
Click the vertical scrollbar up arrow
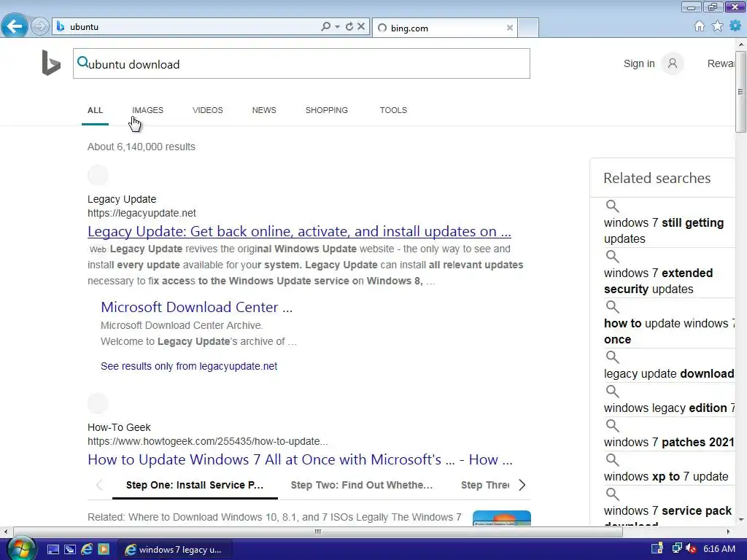(741, 44)
